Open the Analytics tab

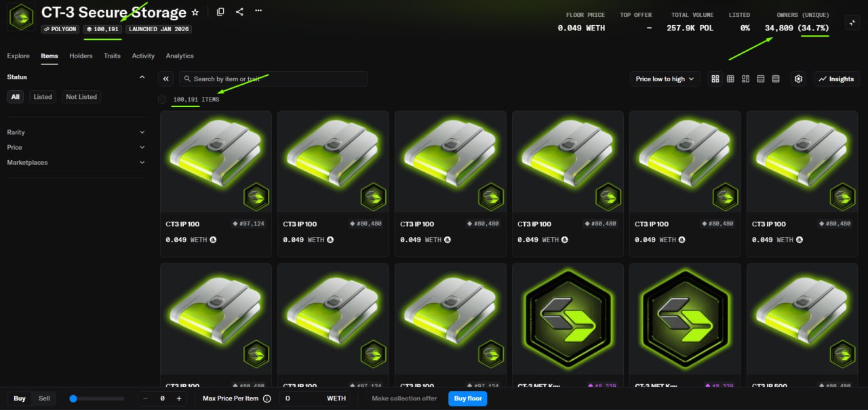point(180,56)
